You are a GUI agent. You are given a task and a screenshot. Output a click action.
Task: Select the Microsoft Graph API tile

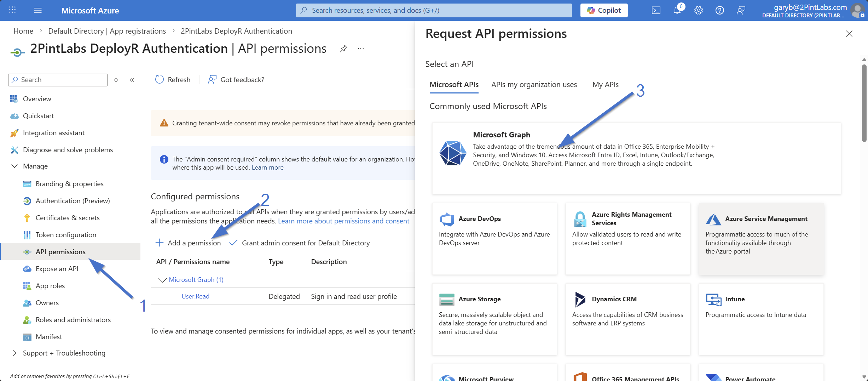[636, 158]
